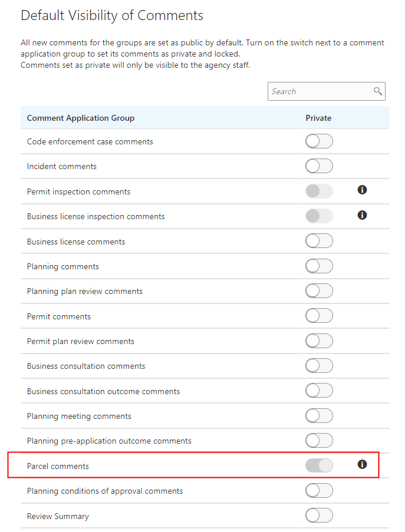Toggle Code enforcement case comments private switch
Screen dimensions: 405x532
pyautogui.click(x=319, y=141)
